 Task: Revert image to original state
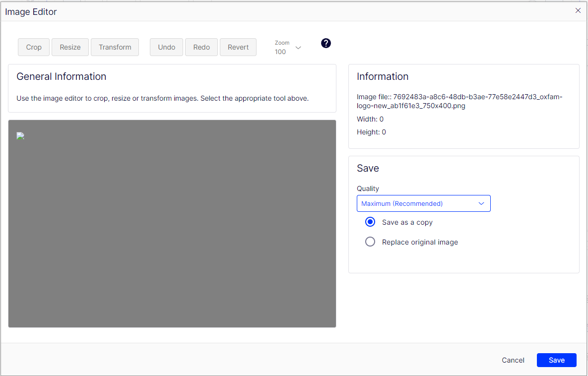point(238,47)
